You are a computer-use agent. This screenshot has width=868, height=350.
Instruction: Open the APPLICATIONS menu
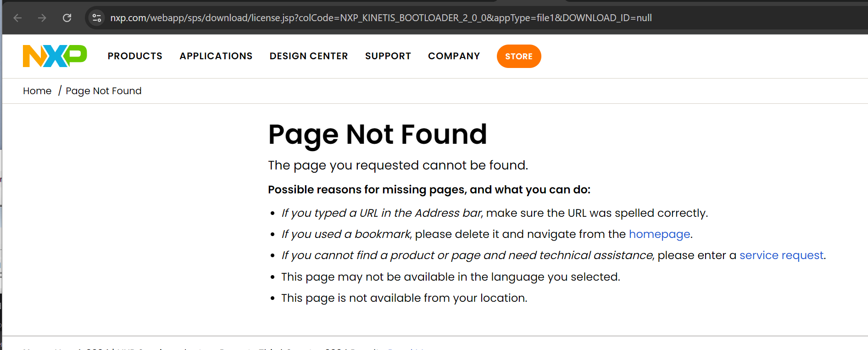pyautogui.click(x=216, y=56)
